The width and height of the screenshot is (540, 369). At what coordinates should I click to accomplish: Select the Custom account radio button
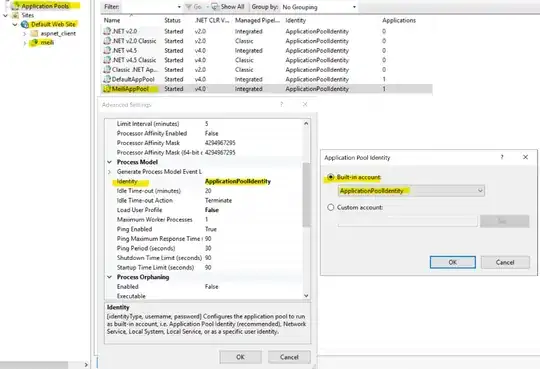click(331, 207)
